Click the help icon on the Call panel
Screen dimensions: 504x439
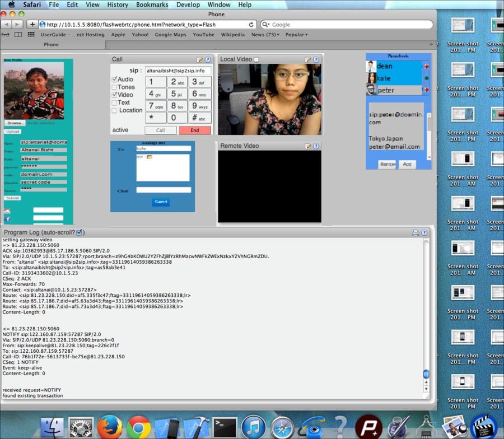[207, 58]
